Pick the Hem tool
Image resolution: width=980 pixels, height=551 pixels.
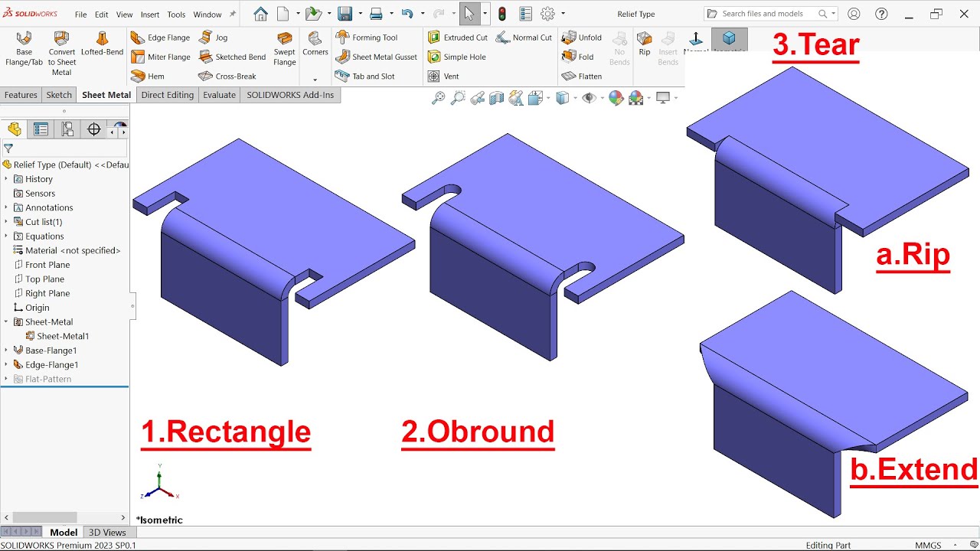[148, 77]
